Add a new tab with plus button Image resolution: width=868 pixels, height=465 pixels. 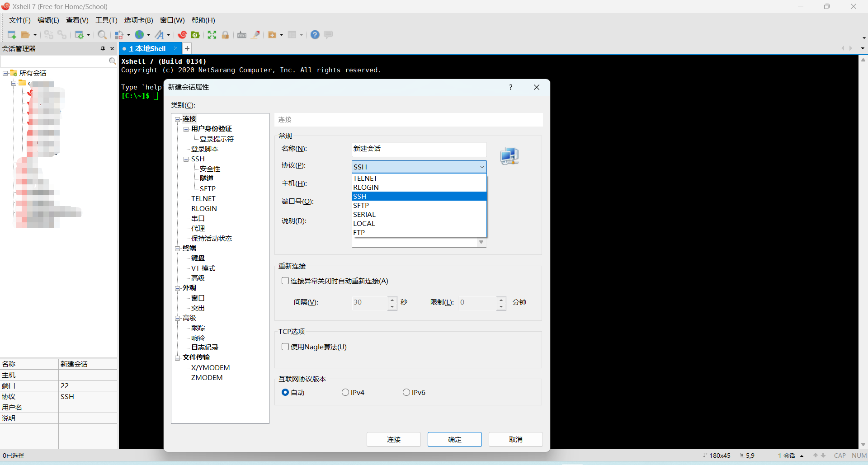187,48
